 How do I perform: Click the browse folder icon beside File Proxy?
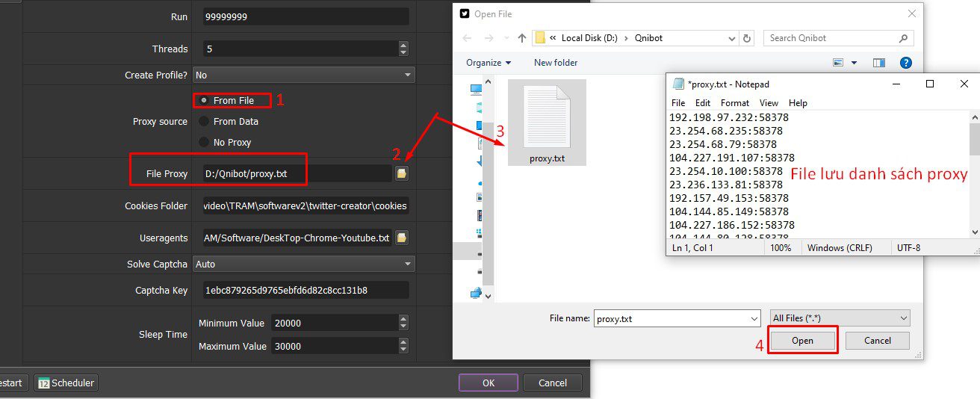click(x=402, y=173)
